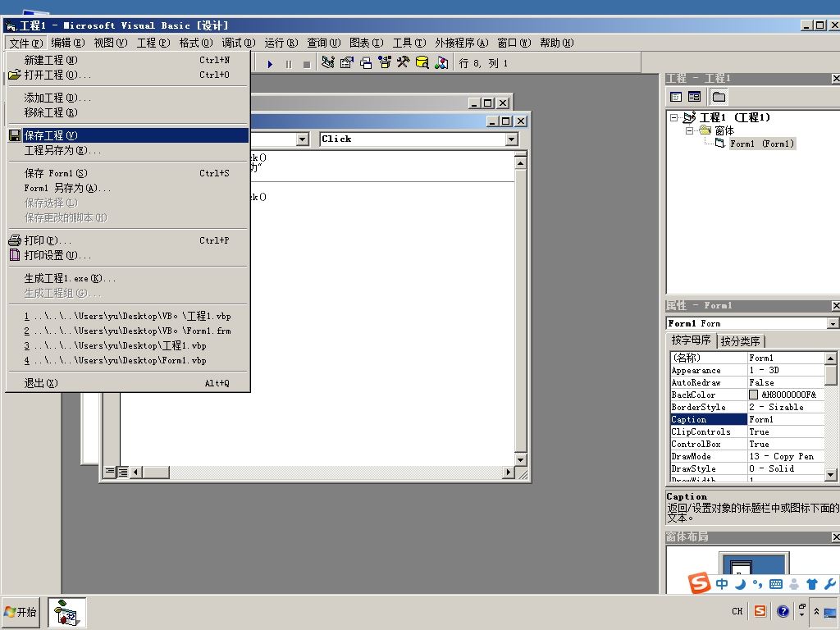Toggle the moon half-width icon on the IME bar
Screen dimensions: 840x630
pyautogui.click(x=741, y=584)
